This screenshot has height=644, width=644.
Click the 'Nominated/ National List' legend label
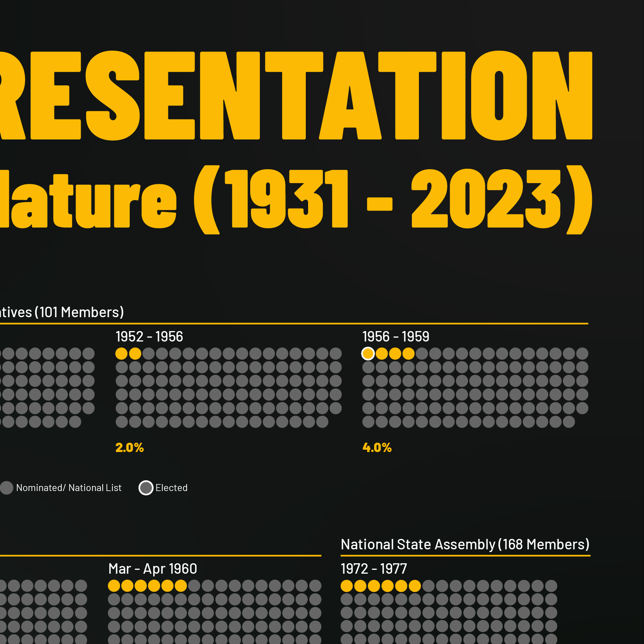point(69,488)
